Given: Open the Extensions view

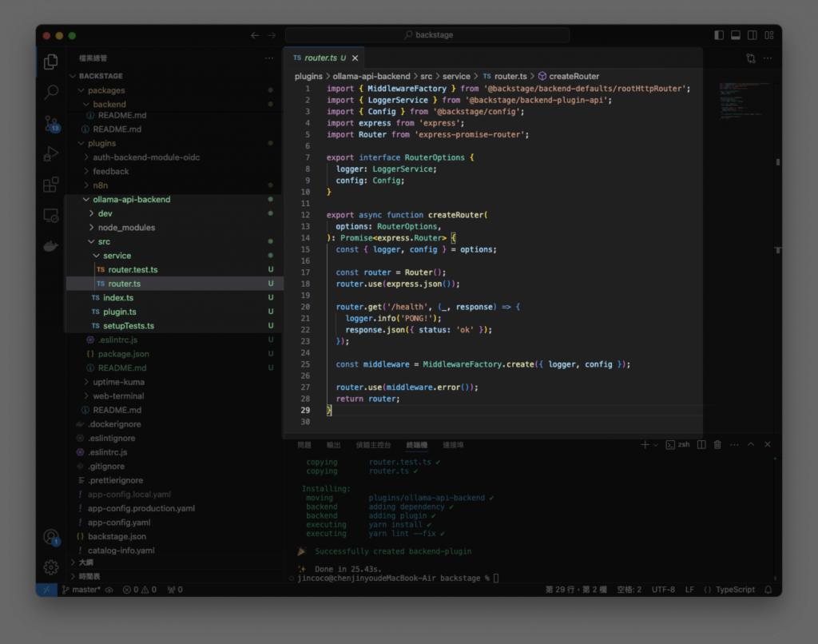Looking at the screenshot, I should click(50, 185).
